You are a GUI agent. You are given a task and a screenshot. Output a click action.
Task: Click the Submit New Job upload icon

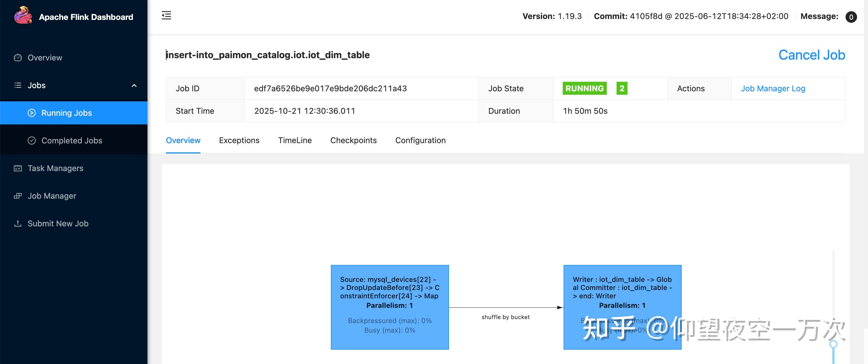pyautogui.click(x=18, y=223)
